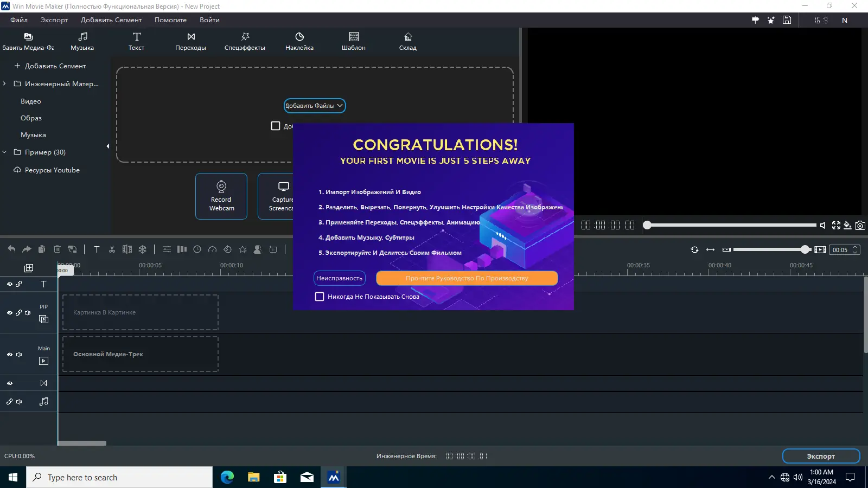The height and width of the screenshot is (488, 868).
Task: Mute the PIP track speaker icon
Action: tap(28, 313)
